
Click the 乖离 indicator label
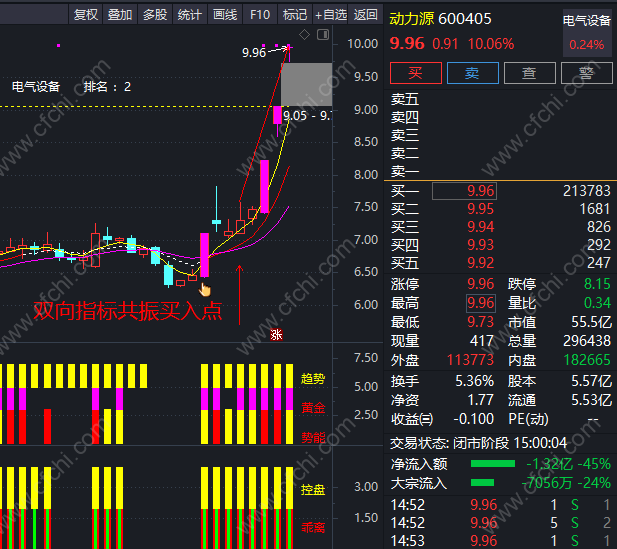(313, 527)
